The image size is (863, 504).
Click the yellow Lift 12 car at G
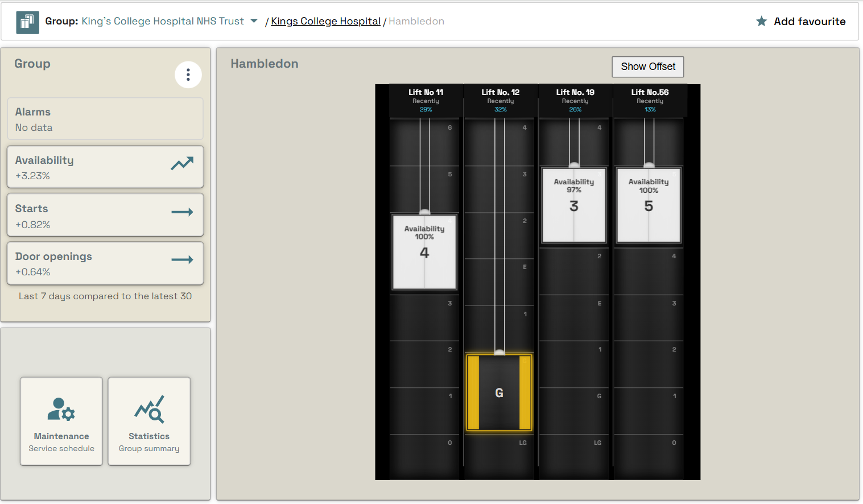point(499,393)
